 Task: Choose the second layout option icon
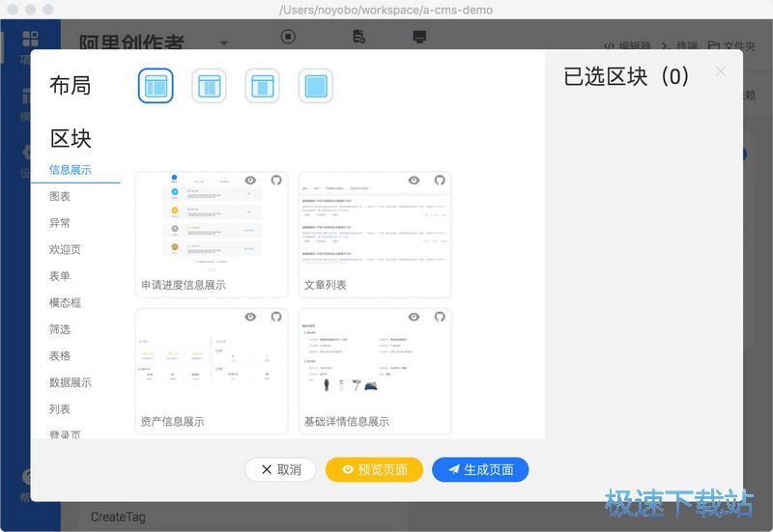coord(209,86)
